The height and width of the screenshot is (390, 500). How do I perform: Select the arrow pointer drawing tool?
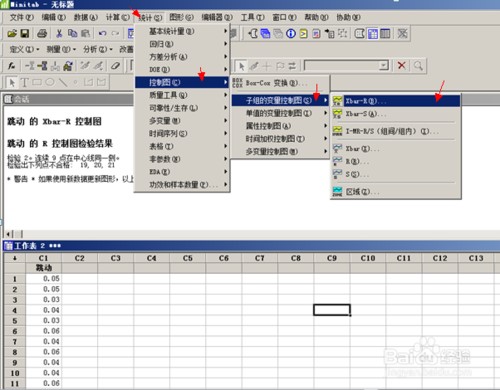(12, 82)
